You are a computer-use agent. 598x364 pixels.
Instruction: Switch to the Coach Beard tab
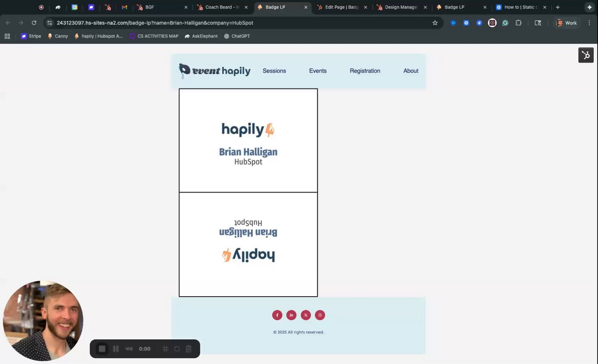pos(222,7)
